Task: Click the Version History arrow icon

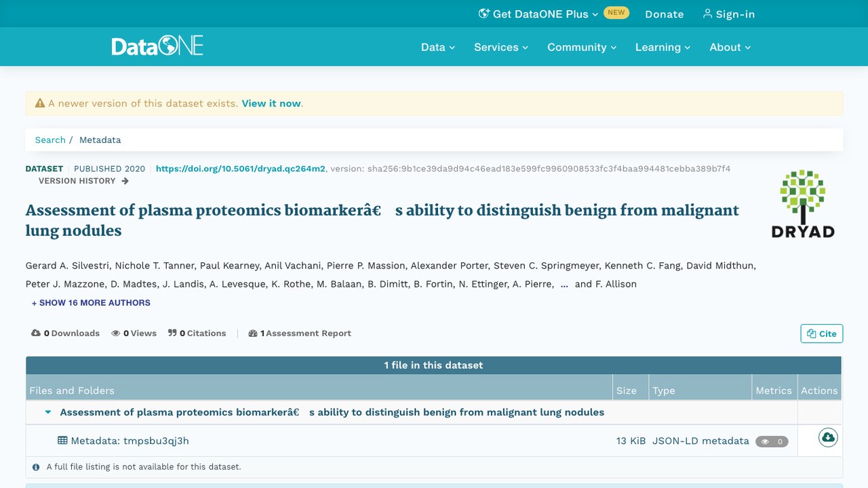Action: (x=125, y=181)
